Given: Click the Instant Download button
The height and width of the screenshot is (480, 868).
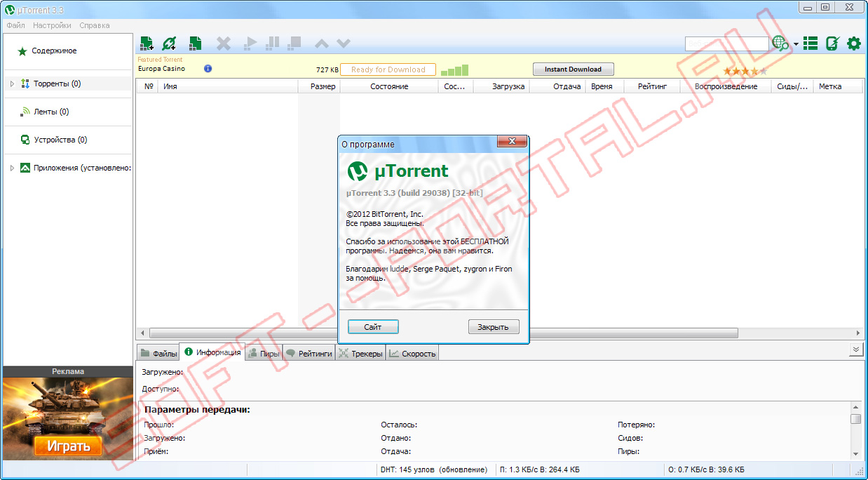Looking at the screenshot, I should [x=574, y=69].
